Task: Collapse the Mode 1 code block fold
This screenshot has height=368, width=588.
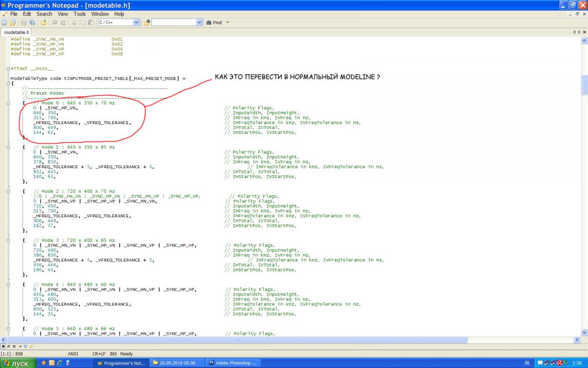Action: (8, 147)
